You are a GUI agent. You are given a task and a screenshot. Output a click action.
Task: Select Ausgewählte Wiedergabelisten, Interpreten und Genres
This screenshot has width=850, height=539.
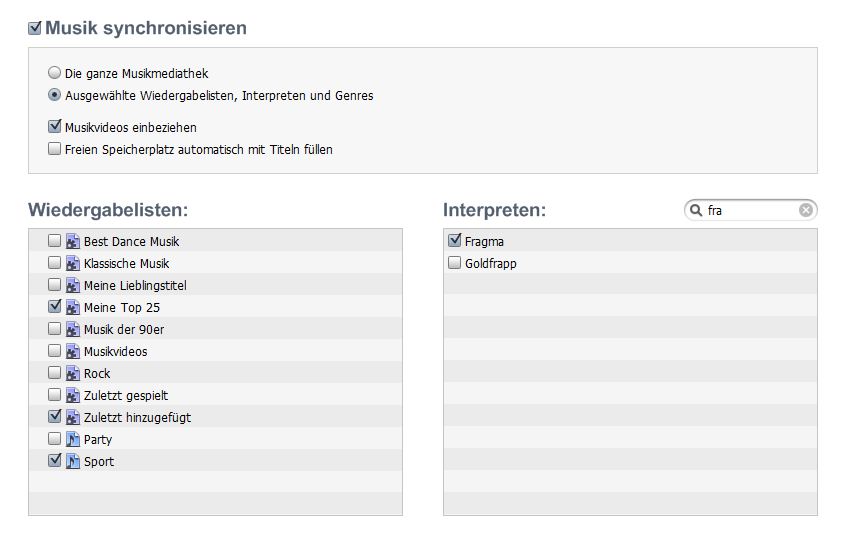click(x=54, y=94)
